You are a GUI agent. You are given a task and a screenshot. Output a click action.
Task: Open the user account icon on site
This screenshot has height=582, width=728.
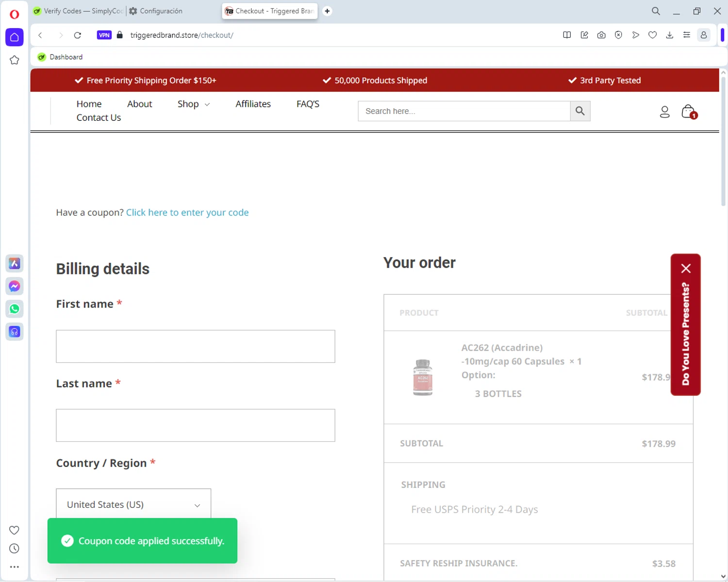click(x=665, y=112)
